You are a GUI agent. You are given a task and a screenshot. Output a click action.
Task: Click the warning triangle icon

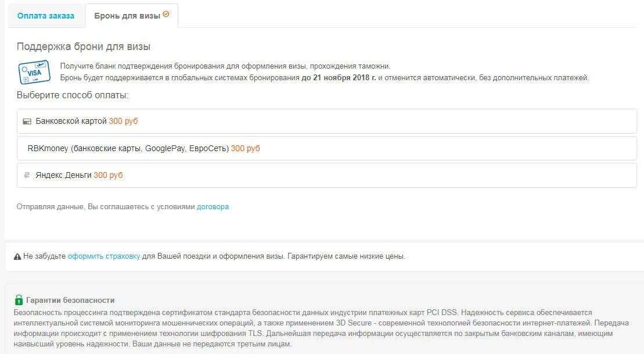(17, 256)
